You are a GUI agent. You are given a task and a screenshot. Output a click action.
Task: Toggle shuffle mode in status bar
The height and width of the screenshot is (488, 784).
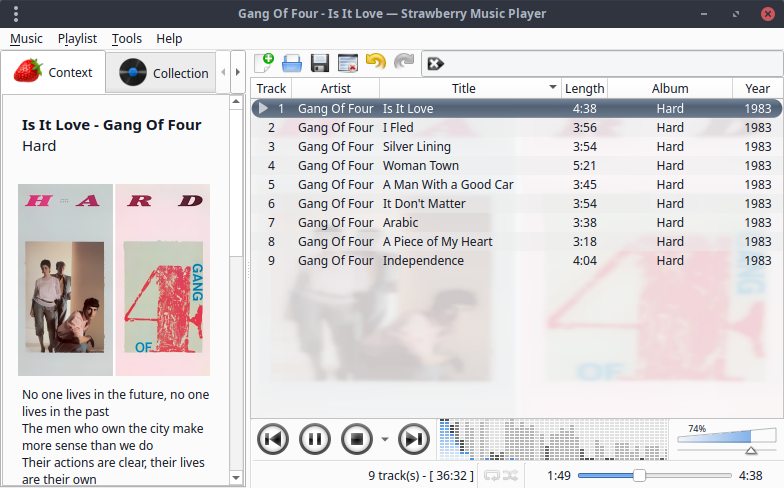[x=510, y=475]
